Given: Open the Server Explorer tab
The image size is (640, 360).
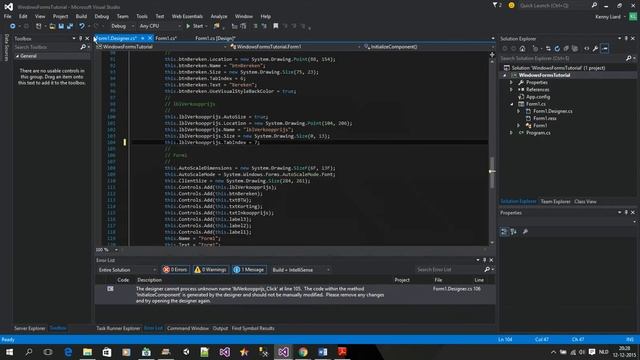Looking at the screenshot, I should [x=29, y=328].
